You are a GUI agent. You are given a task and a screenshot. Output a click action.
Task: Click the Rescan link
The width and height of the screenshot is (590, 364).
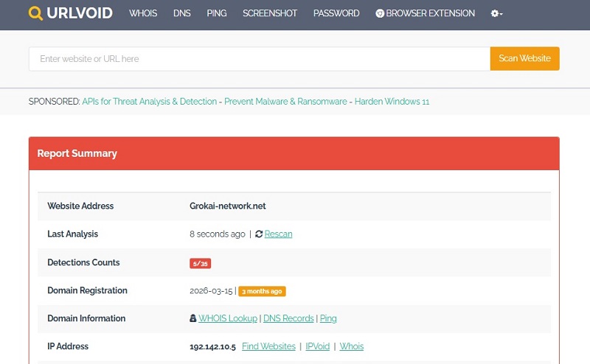(x=279, y=234)
